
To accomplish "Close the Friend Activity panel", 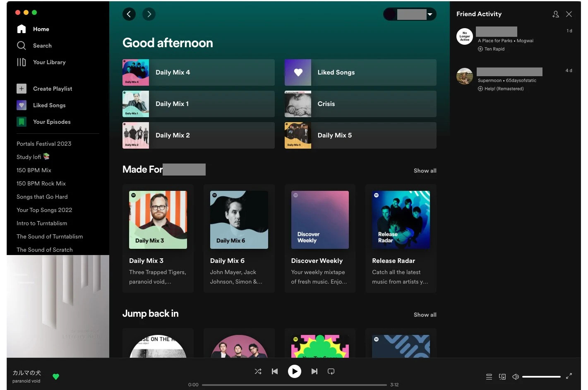I will pyautogui.click(x=569, y=14).
